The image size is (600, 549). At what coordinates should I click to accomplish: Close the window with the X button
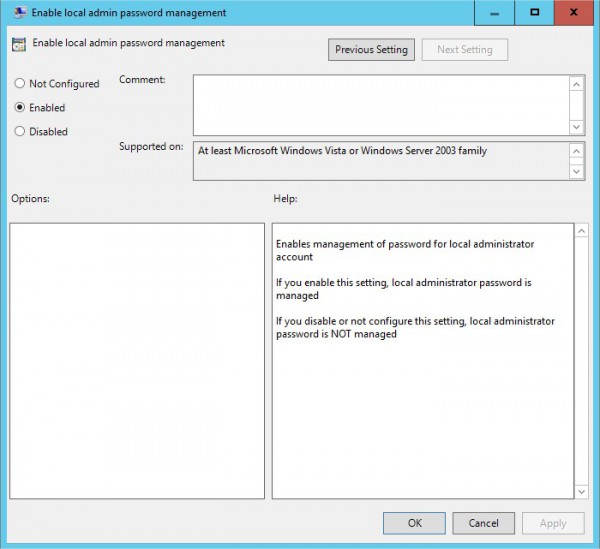574,13
